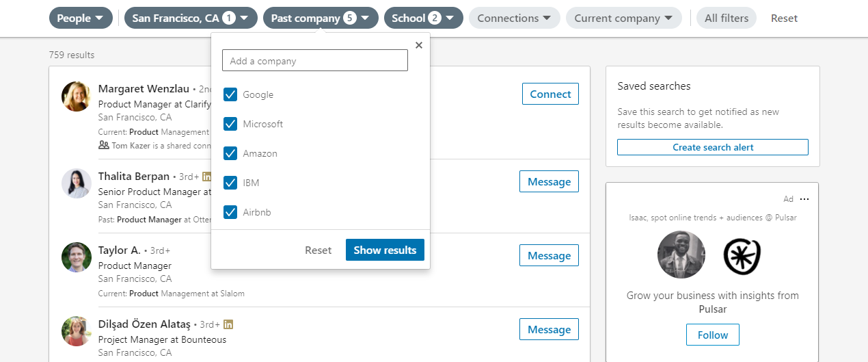The height and width of the screenshot is (362, 868).
Task: Click Show results button
Action: click(385, 250)
